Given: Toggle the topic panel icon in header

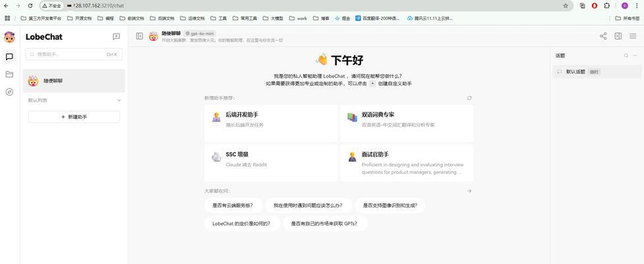Looking at the screenshot, I should tap(618, 36).
